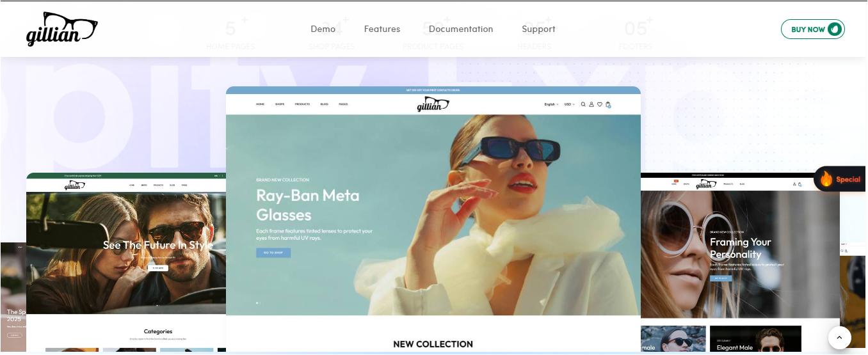
Task: Open the Features menu item
Action: tap(382, 29)
